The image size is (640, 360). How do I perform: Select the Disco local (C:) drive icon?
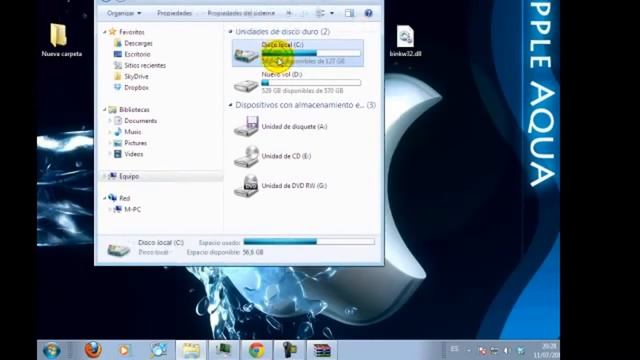click(246, 54)
